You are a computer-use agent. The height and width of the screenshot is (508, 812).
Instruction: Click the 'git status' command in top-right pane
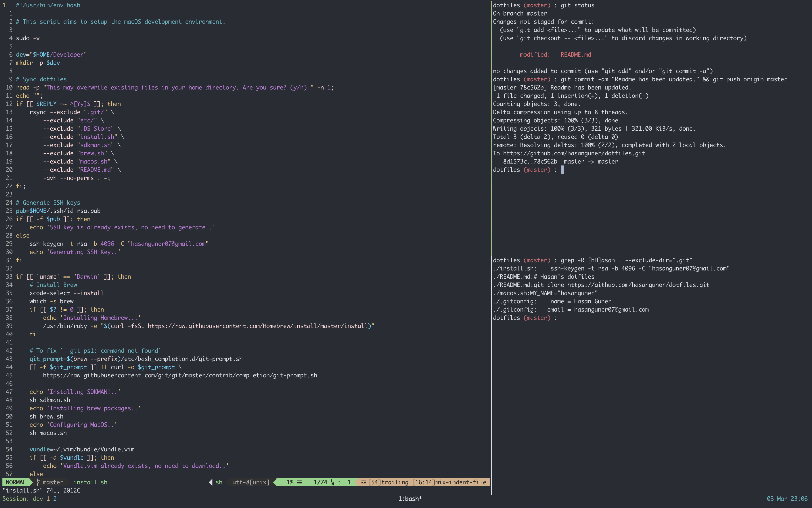577,5
